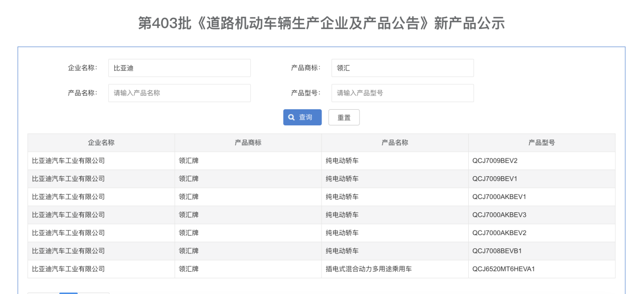Click the 重置 reset button
Image resolution: width=644 pixels, height=294 pixels.
[x=344, y=117]
